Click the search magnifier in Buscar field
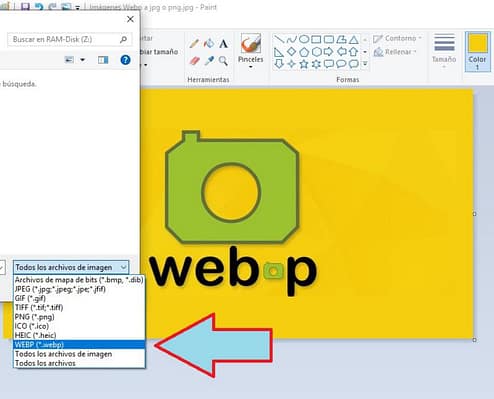494x399 pixels. [x=123, y=39]
